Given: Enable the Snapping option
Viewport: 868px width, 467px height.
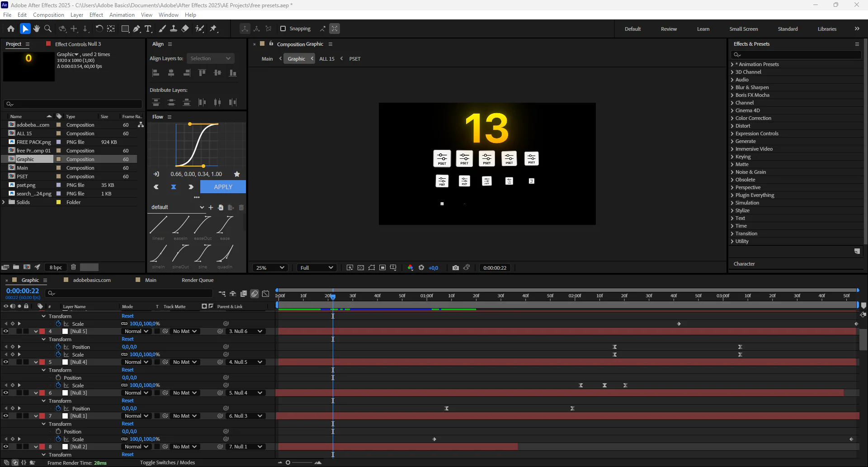Looking at the screenshot, I should pos(283,29).
